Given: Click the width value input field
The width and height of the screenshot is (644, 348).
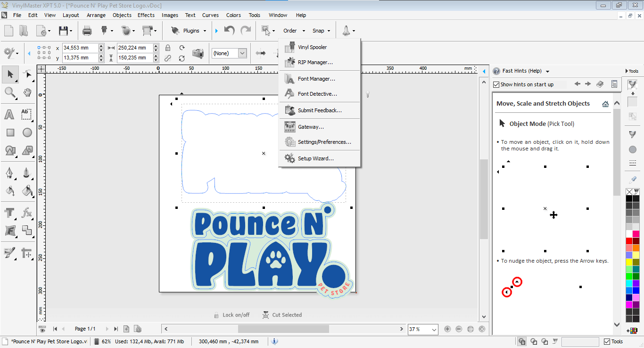Looking at the screenshot, I should click(x=134, y=48).
